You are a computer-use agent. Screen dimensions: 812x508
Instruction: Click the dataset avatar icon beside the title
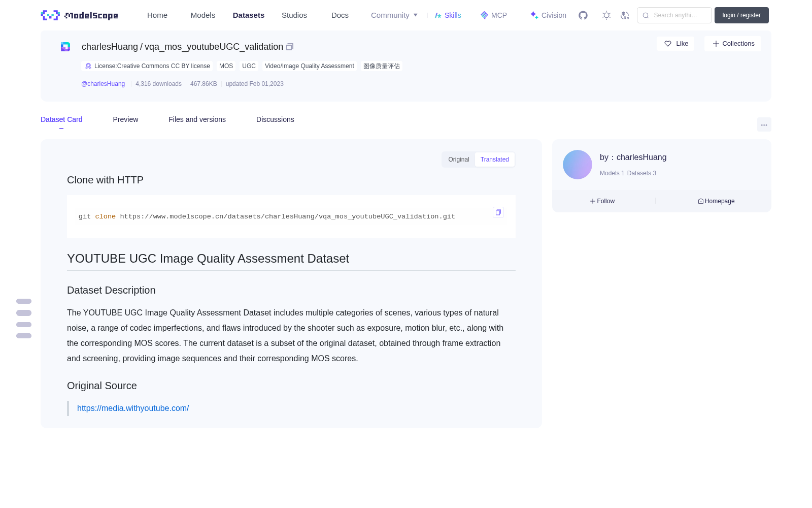tap(65, 47)
